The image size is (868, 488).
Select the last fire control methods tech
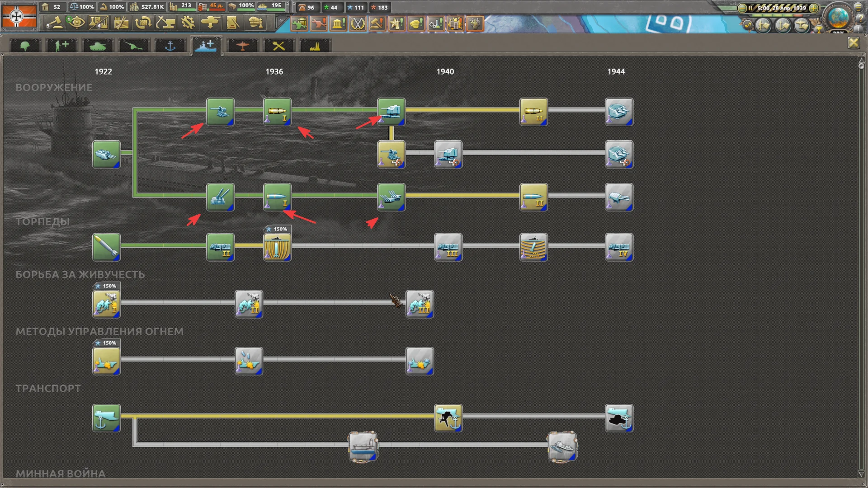click(420, 361)
